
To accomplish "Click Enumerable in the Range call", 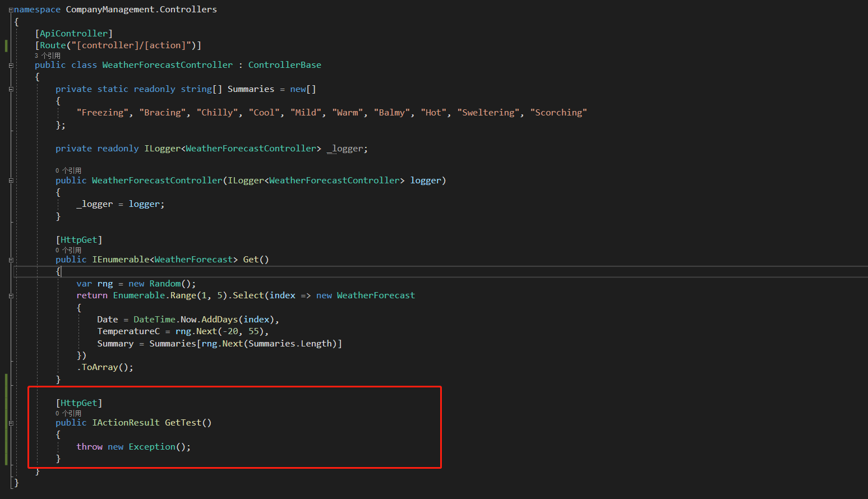I will (x=139, y=295).
